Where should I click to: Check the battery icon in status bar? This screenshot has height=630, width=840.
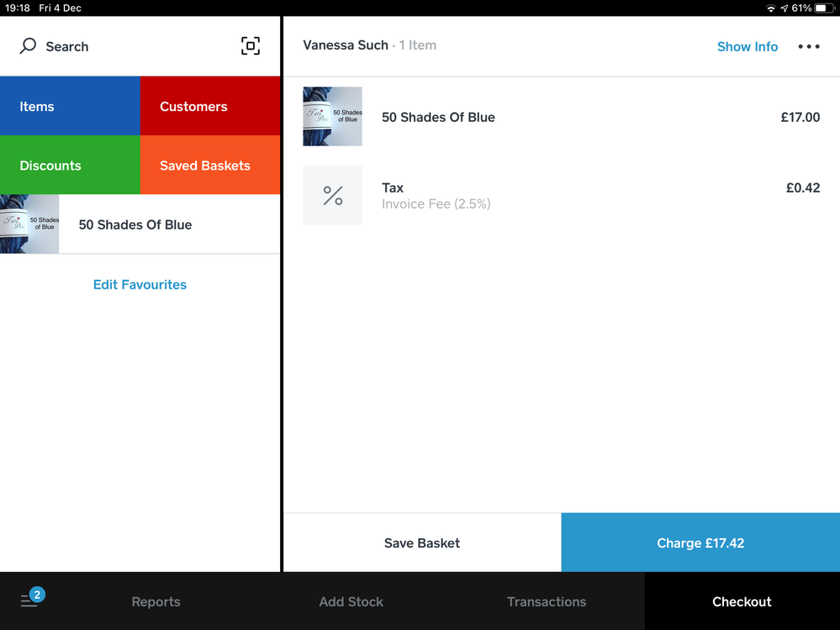coord(824,8)
